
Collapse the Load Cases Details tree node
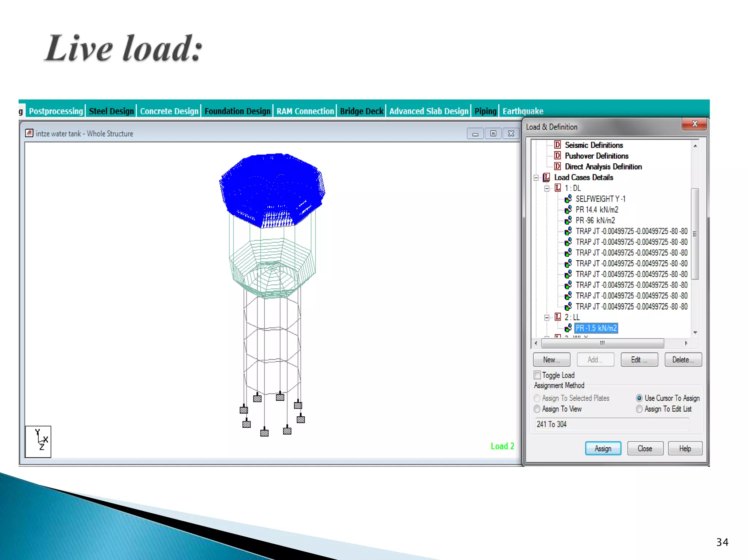536,178
